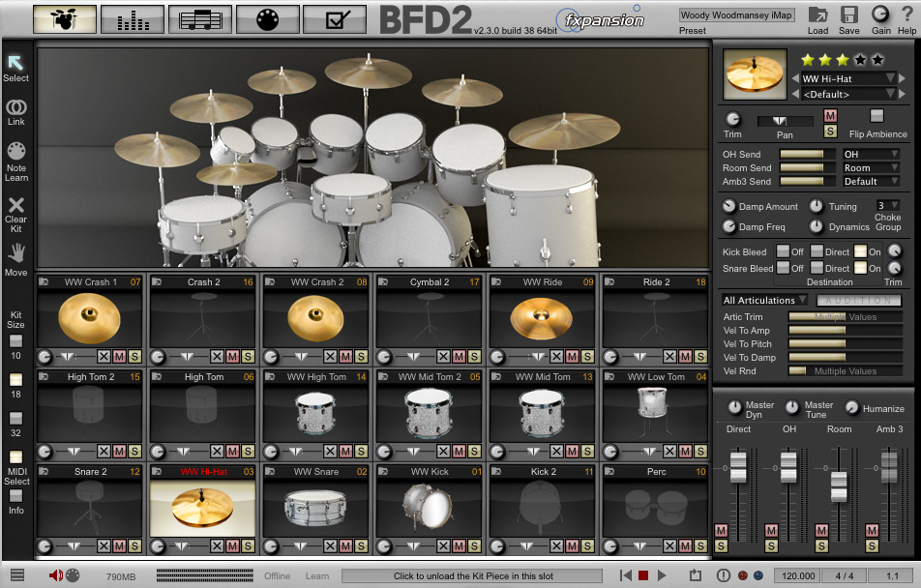Click the Learn button in status bar
This screenshot has width=921, height=588.
click(317, 576)
